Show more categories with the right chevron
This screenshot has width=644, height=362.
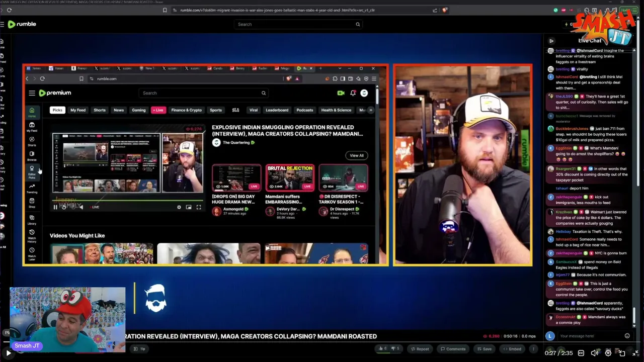(x=371, y=110)
